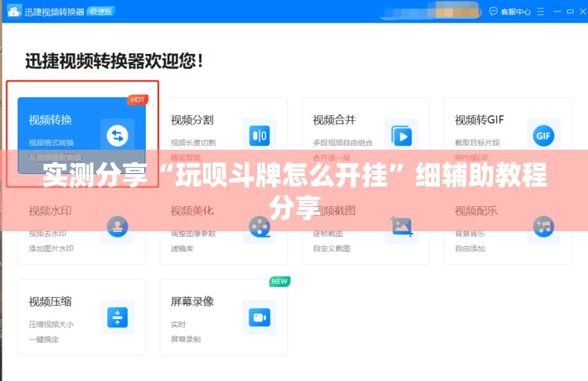The image size is (588, 381).
Task: Click the 自定义截图 text
Action: (x=332, y=249)
